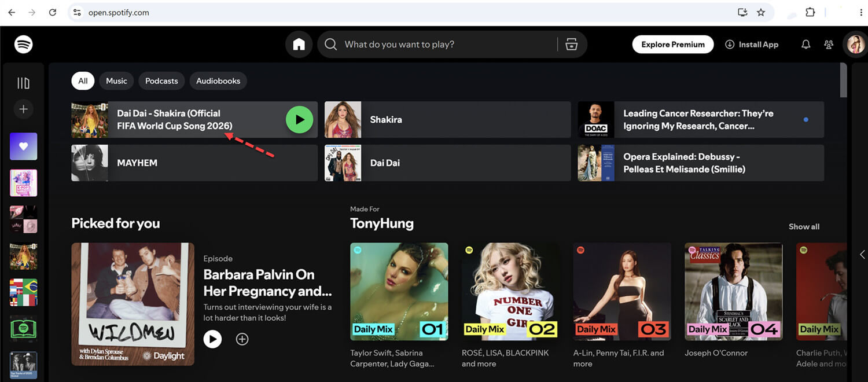Open Friend Activity people icon

[x=829, y=45]
